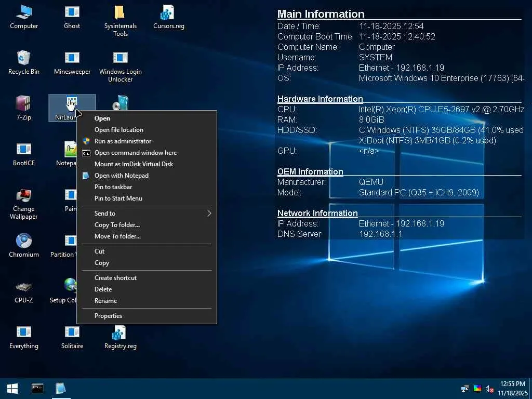Choose Mount as ImDisk Virtual Disk
The width and height of the screenshot is (532, 399).
134,164
